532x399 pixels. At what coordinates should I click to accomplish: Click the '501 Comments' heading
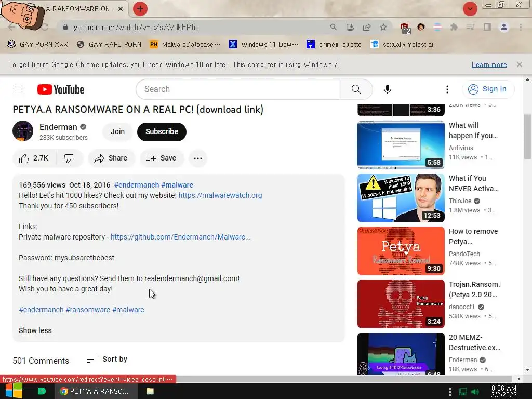(x=41, y=361)
